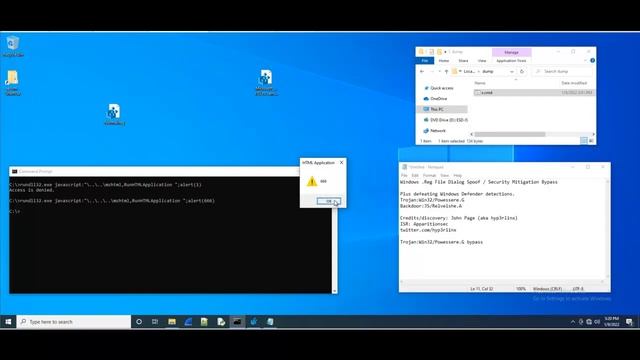Switch to the Home ribbon tab
This screenshot has height=360, width=640.
click(444, 61)
